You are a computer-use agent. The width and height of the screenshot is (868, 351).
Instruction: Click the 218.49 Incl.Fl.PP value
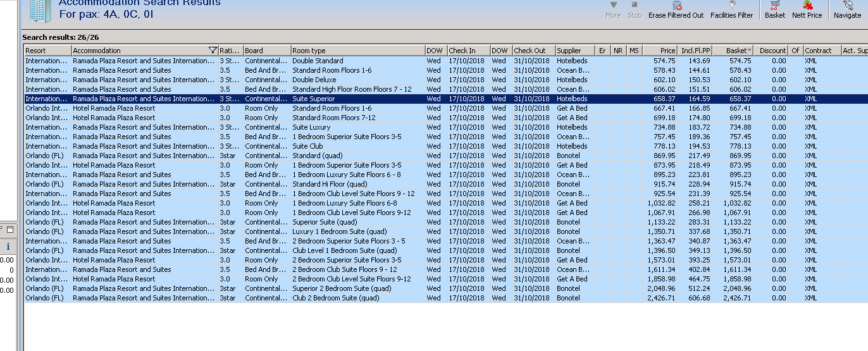(700, 165)
